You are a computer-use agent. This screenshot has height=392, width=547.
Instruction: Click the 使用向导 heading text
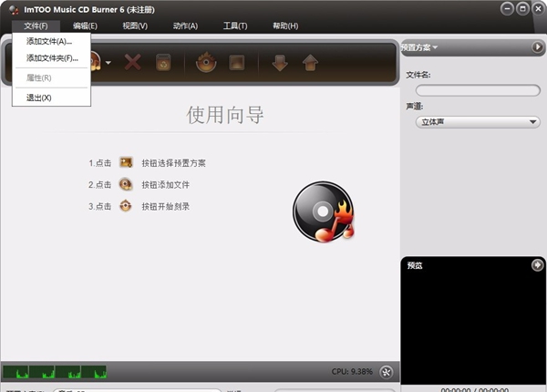pyautogui.click(x=225, y=115)
